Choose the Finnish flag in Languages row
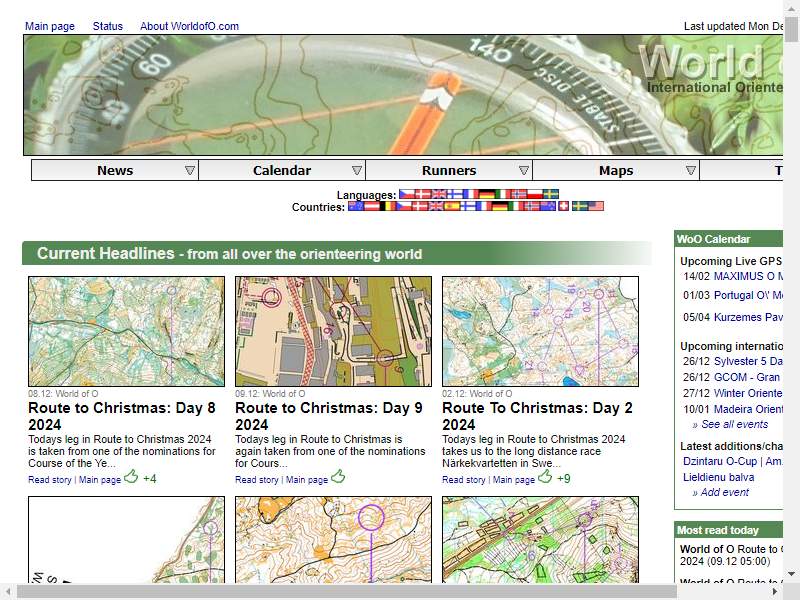800x600 pixels. tap(455, 194)
